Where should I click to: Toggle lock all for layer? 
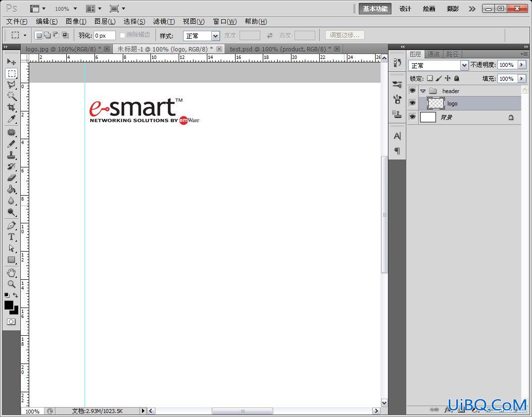(x=457, y=78)
